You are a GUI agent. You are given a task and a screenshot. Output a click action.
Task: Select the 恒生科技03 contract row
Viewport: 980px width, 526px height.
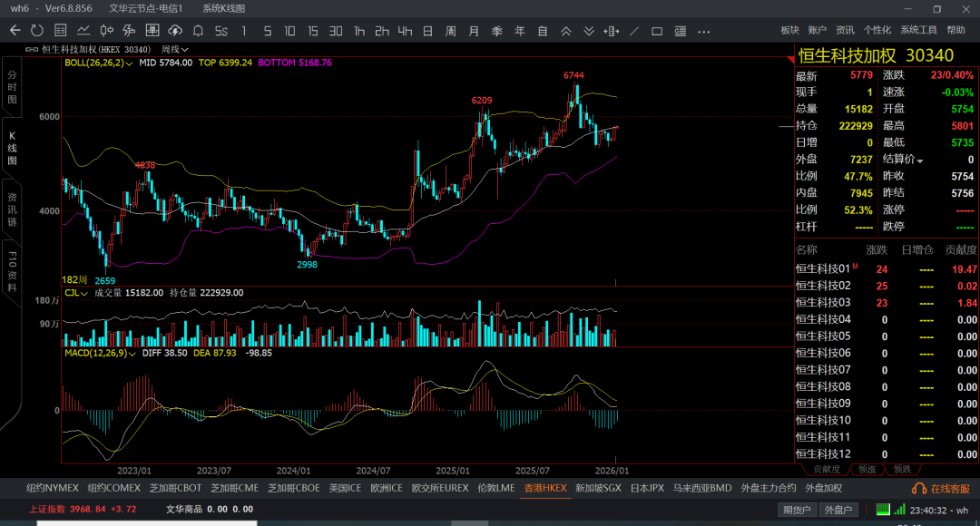click(x=823, y=302)
